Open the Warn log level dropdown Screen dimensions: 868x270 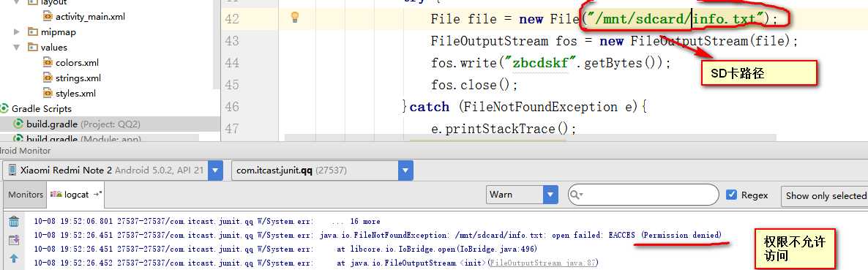(x=522, y=195)
